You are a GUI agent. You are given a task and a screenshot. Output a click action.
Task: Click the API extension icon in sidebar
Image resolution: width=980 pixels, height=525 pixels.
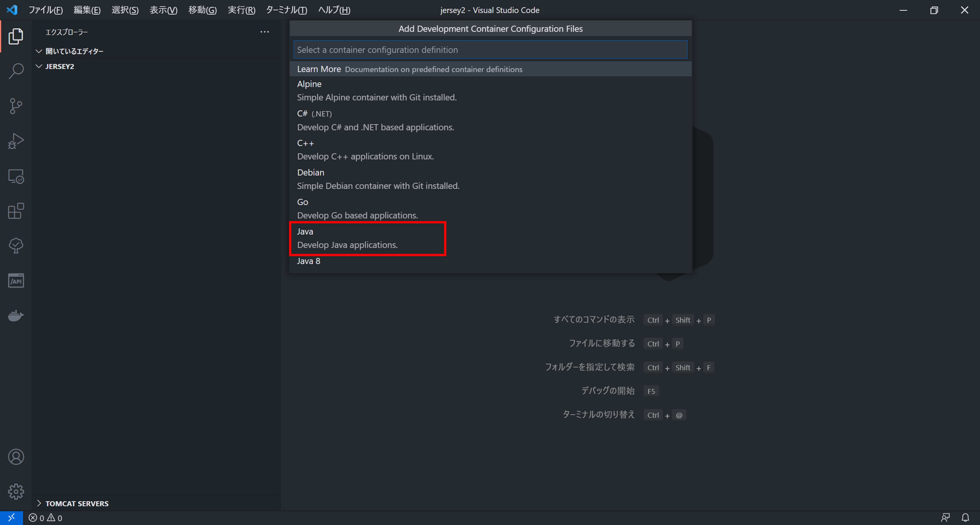pyautogui.click(x=16, y=281)
